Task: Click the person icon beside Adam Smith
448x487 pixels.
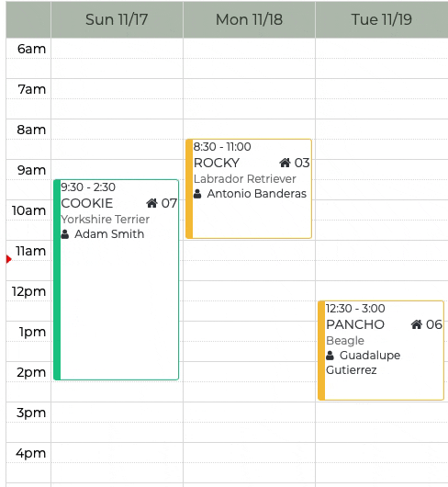Action: point(65,234)
